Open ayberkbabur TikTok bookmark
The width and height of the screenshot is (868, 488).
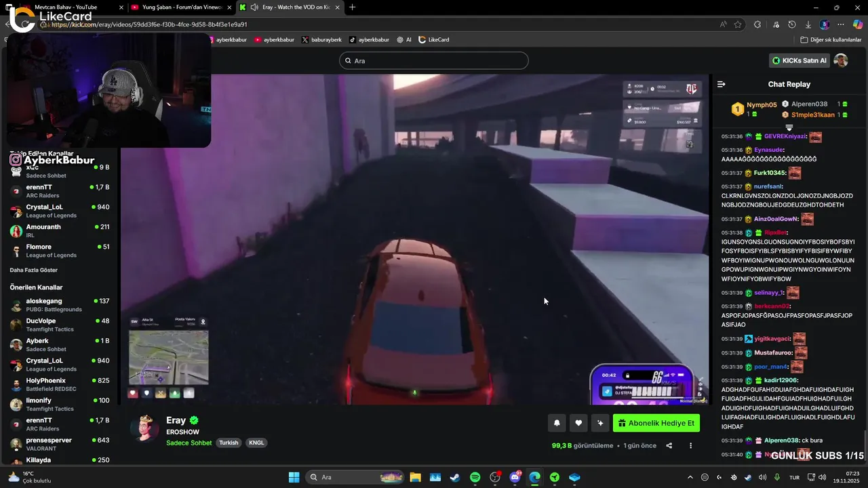(369, 40)
